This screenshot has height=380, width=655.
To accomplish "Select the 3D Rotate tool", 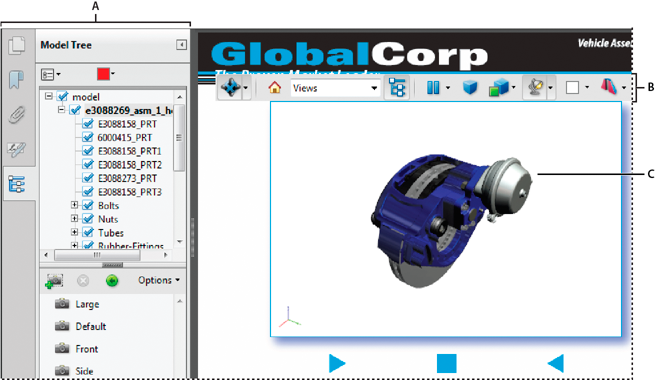I will (x=231, y=88).
